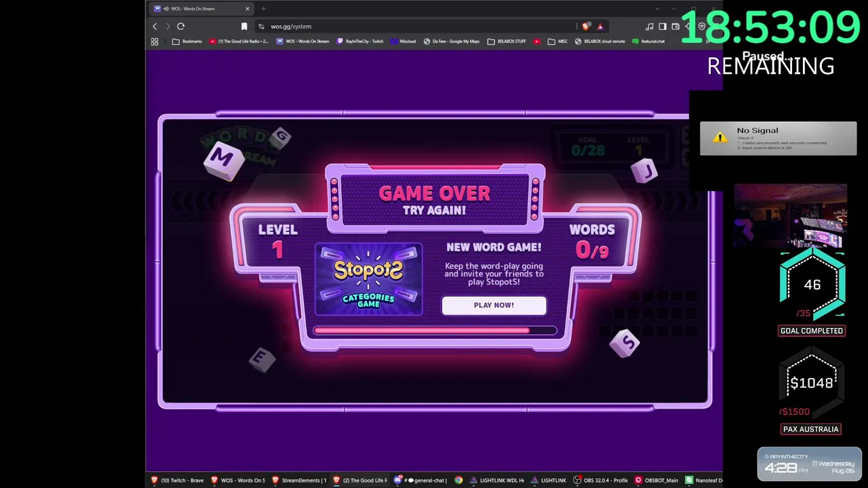Close the WOS - Words On Stream tab
Viewport: 868px width, 488px height.
point(247,9)
